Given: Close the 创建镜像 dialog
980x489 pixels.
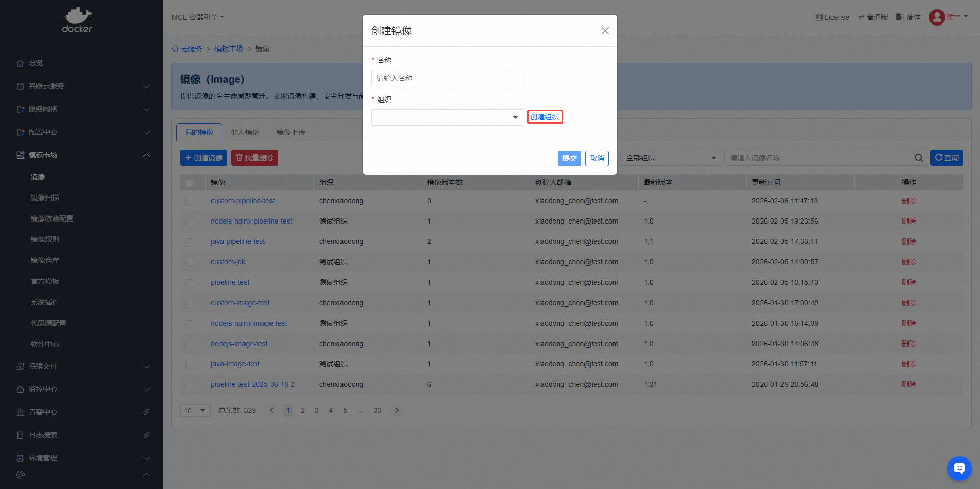Looking at the screenshot, I should click(x=605, y=31).
